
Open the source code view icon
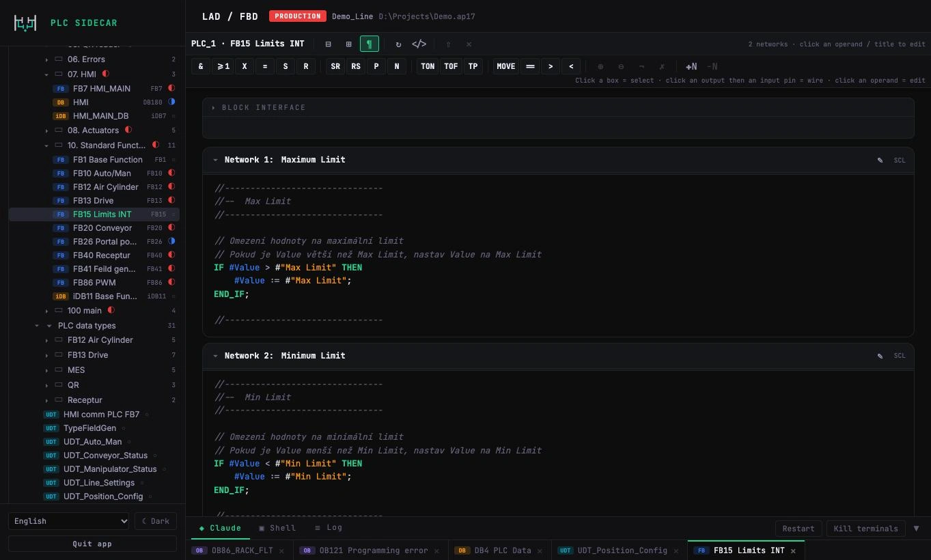419,44
